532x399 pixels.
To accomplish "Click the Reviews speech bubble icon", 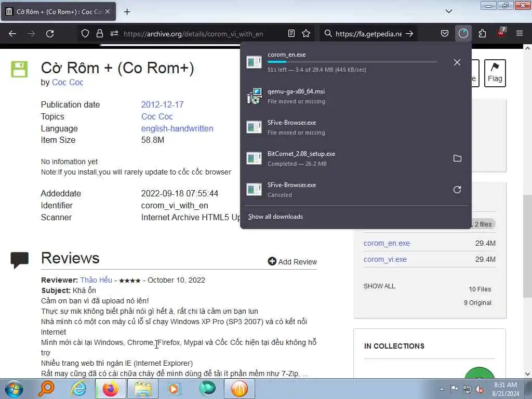I will (x=19, y=260).
